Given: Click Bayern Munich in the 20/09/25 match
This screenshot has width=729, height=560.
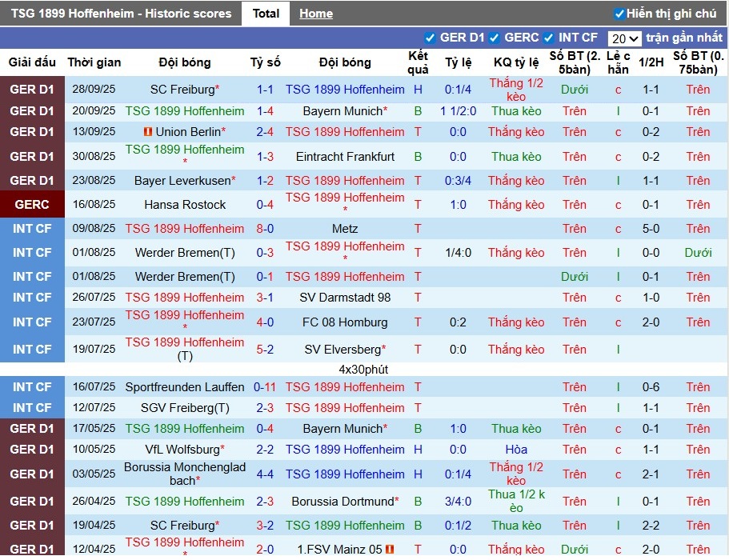Looking at the screenshot, I should (342, 111).
